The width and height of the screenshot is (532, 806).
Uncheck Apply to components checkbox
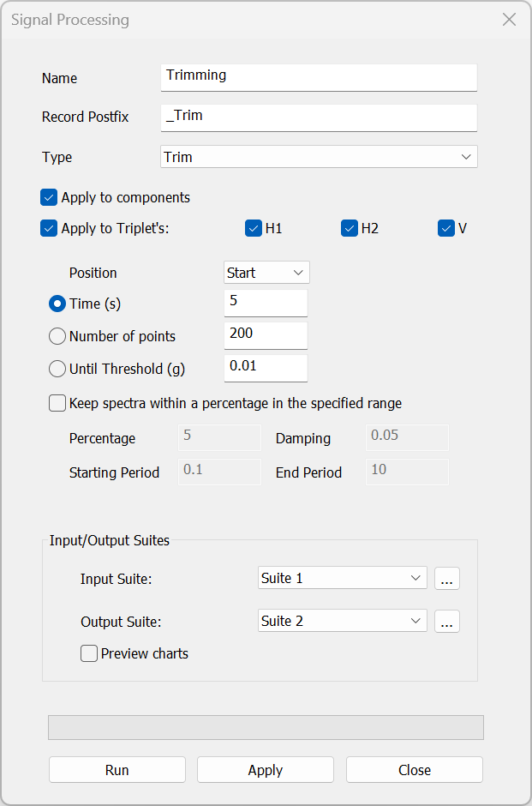click(49, 198)
